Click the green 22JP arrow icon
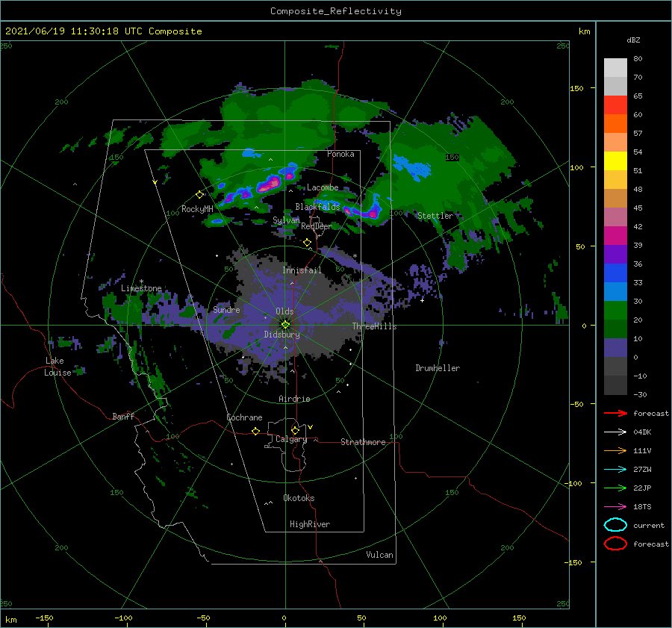 click(615, 488)
